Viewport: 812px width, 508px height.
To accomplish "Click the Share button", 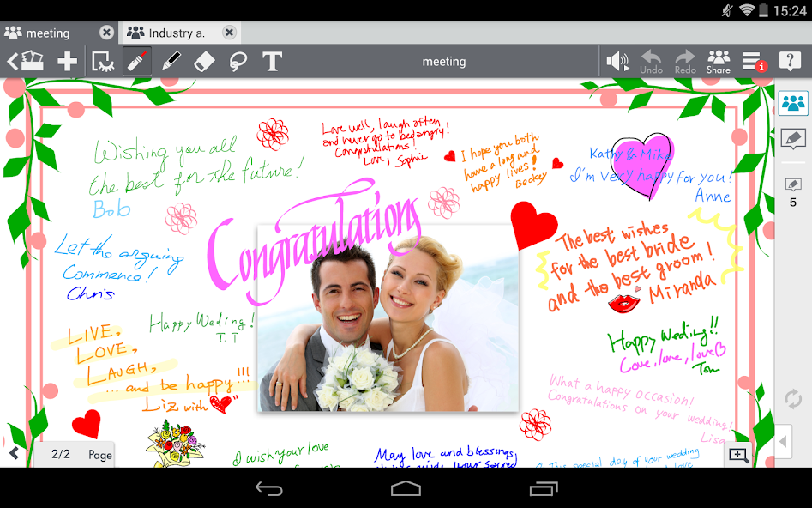I will [x=719, y=61].
